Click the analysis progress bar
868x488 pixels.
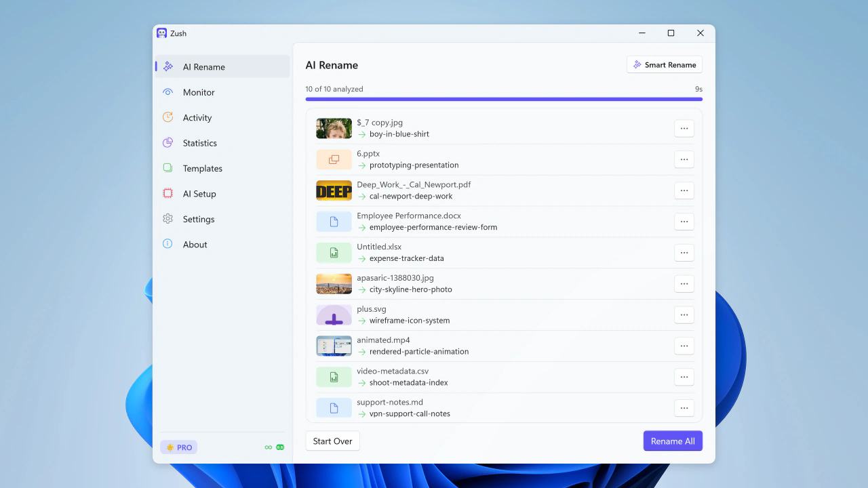point(504,99)
